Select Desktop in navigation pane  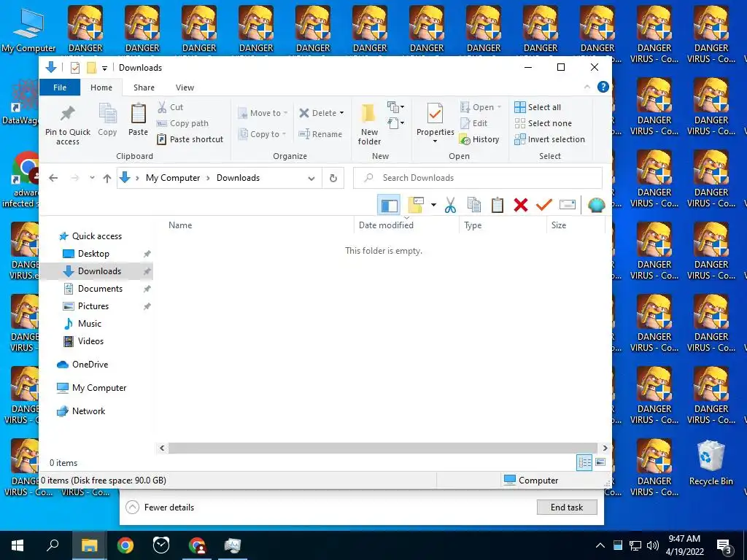pyautogui.click(x=94, y=254)
